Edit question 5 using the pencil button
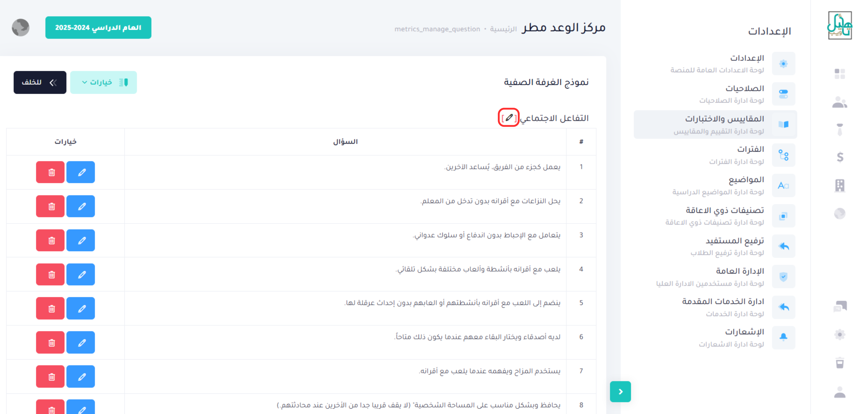The image size is (868, 414). (x=81, y=308)
